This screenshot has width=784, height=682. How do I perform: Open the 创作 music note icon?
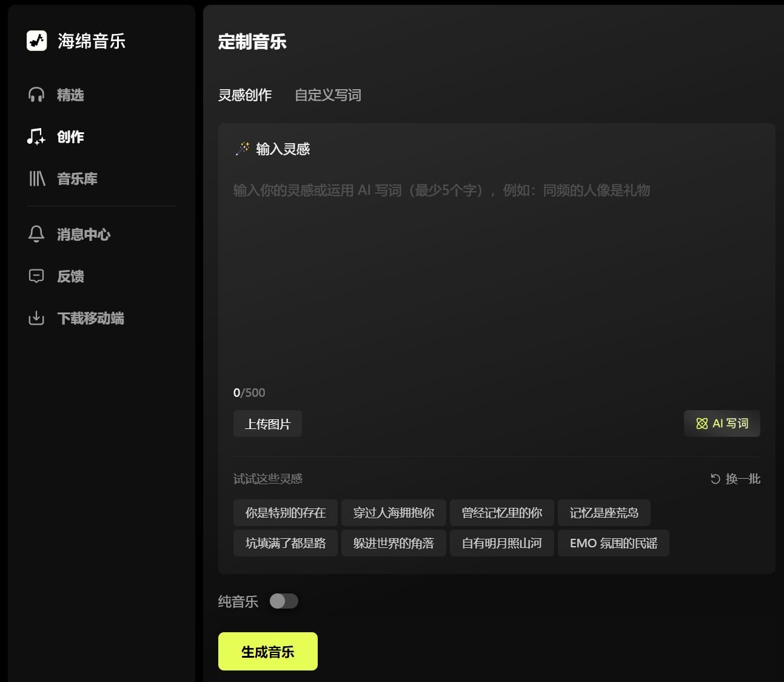pos(36,137)
